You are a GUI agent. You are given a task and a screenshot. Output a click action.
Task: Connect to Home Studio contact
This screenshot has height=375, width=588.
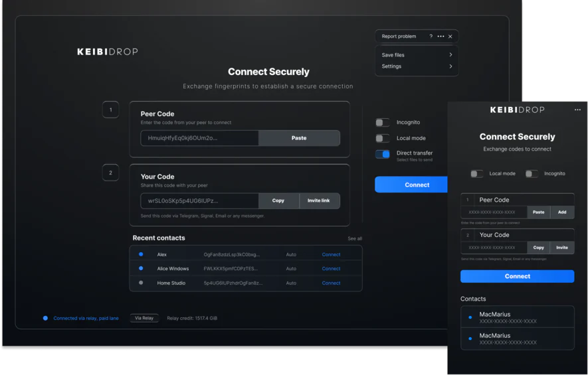click(x=331, y=283)
